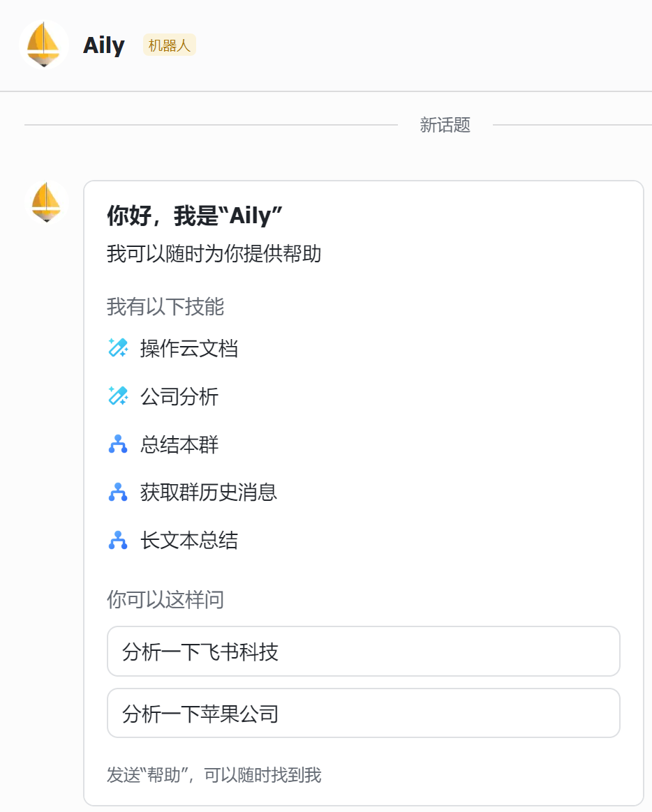Click the 机器人 badge next to Aily

tap(170, 45)
